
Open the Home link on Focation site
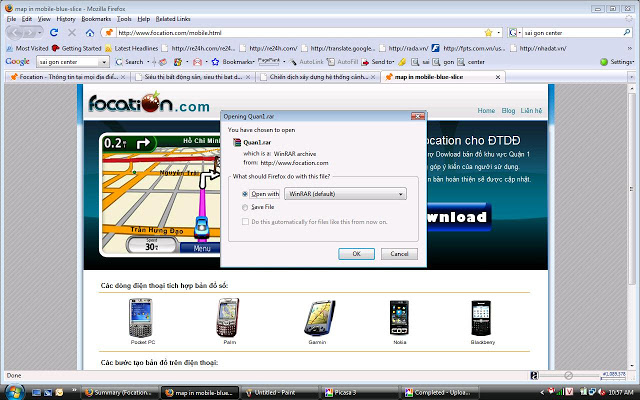[486, 111]
